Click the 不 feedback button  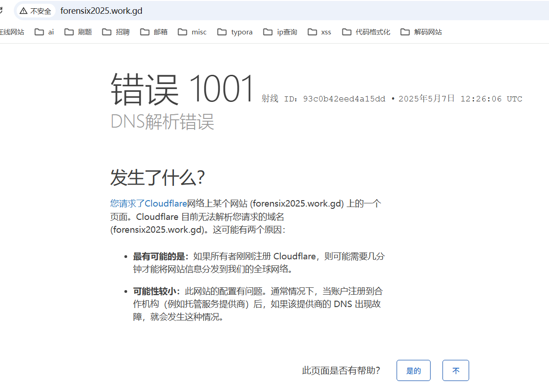tap(455, 370)
